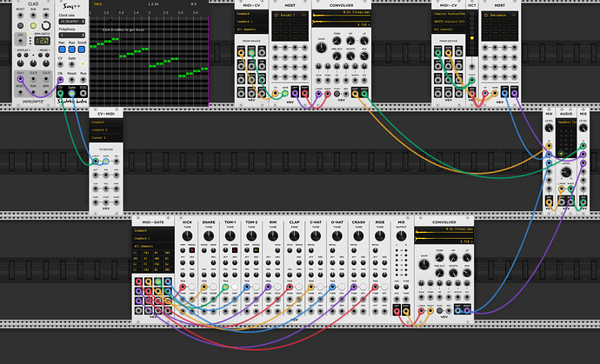Click the VEL jack on CV-MIDI

pos(116,162)
